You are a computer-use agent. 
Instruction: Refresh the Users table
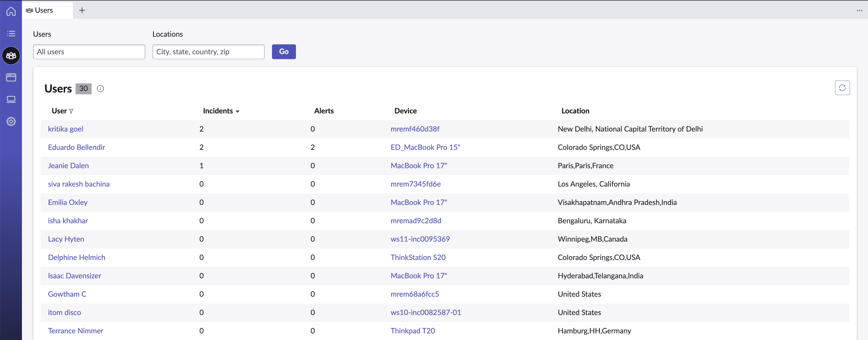click(842, 88)
